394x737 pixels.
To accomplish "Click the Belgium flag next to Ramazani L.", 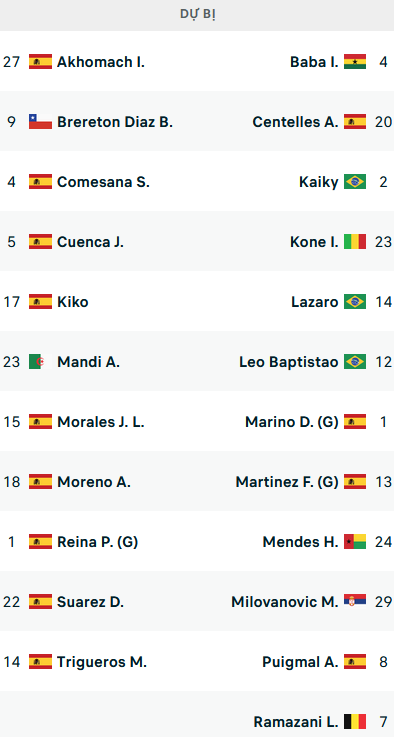I will 355,721.
